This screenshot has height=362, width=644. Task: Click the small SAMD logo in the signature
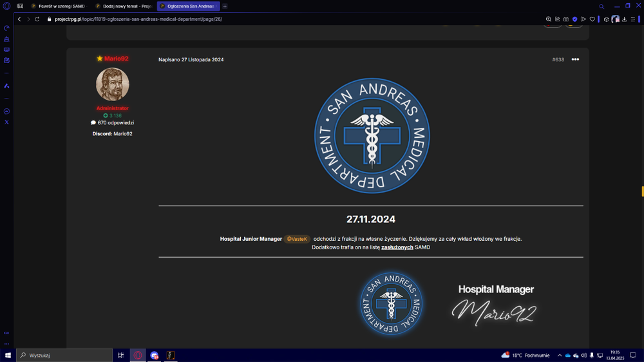(x=391, y=303)
